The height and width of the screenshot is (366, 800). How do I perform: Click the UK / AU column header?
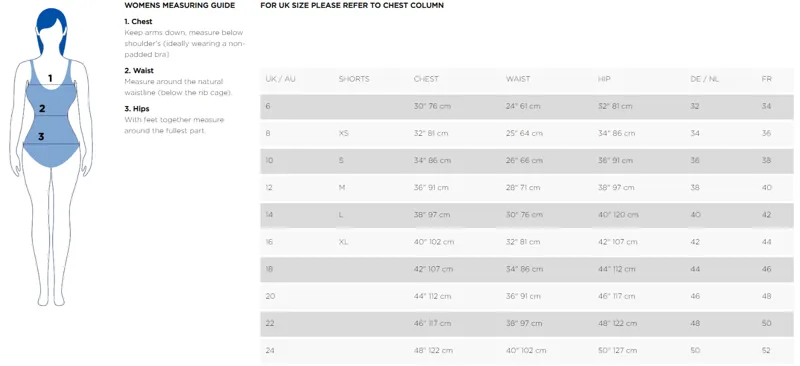[280, 79]
